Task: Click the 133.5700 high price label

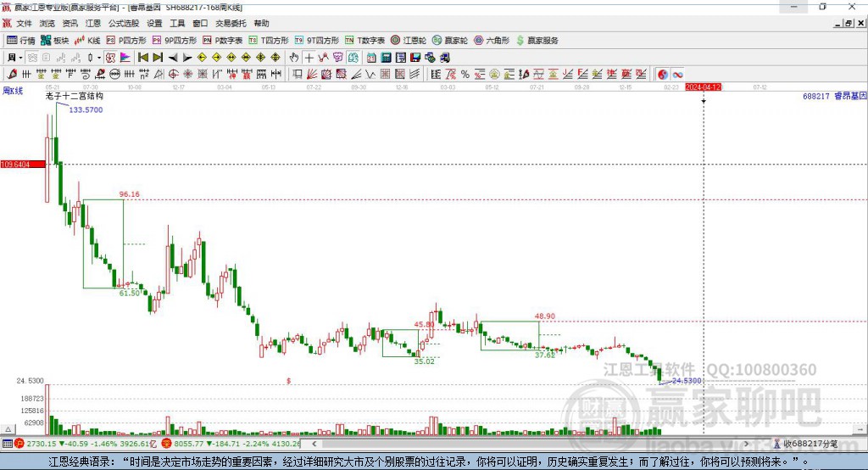Action: click(86, 109)
